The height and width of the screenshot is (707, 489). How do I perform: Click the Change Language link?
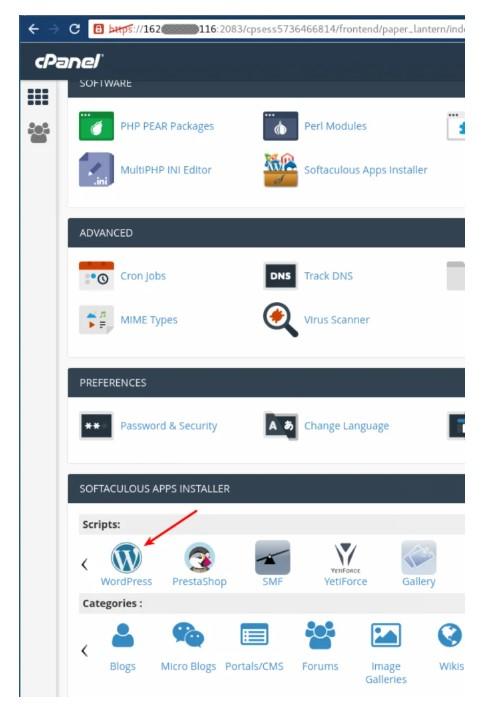[x=346, y=426]
